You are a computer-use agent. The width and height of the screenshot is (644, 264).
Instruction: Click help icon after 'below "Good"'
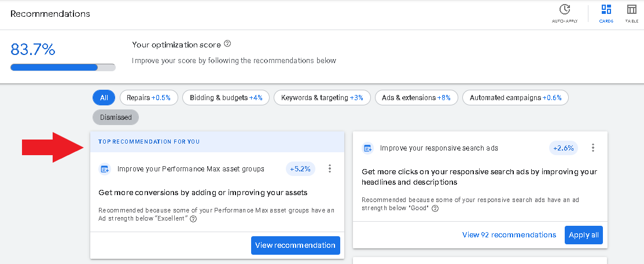(x=435, y=208)
